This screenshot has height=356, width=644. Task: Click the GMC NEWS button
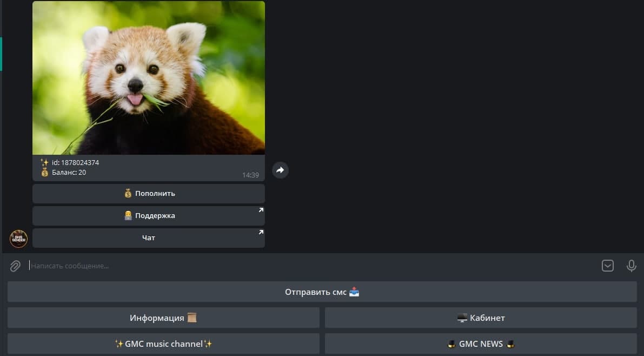click(x=481, y=344)
